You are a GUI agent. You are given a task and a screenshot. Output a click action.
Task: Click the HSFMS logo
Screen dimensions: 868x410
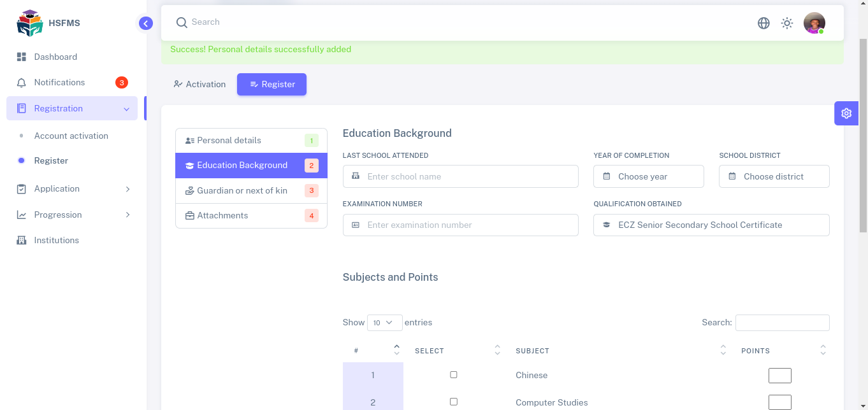point(29,24)
